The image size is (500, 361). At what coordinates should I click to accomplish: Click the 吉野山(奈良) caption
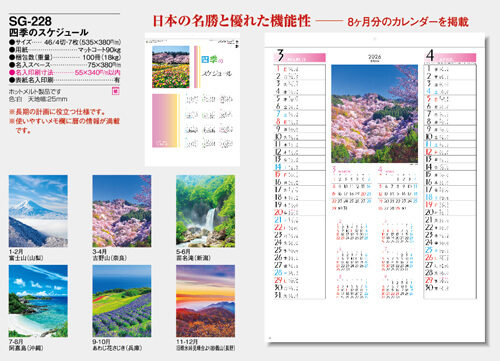[110, 258]
